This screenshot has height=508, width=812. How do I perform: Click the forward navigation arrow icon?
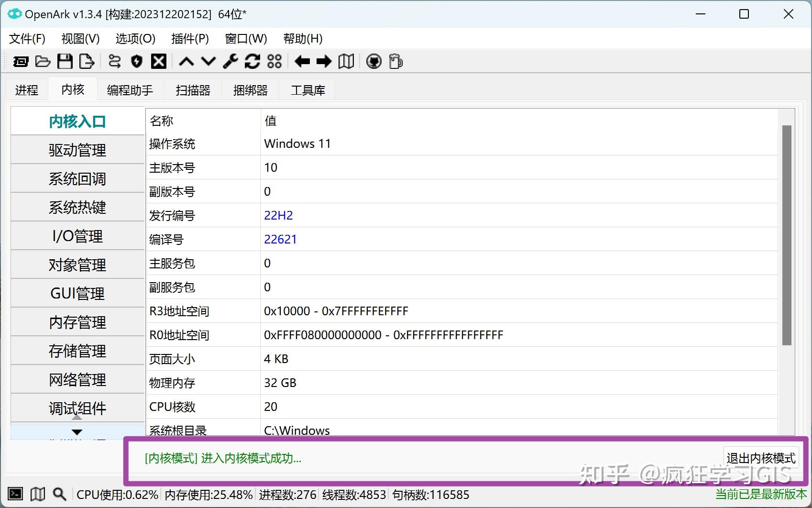coord(324,61)
